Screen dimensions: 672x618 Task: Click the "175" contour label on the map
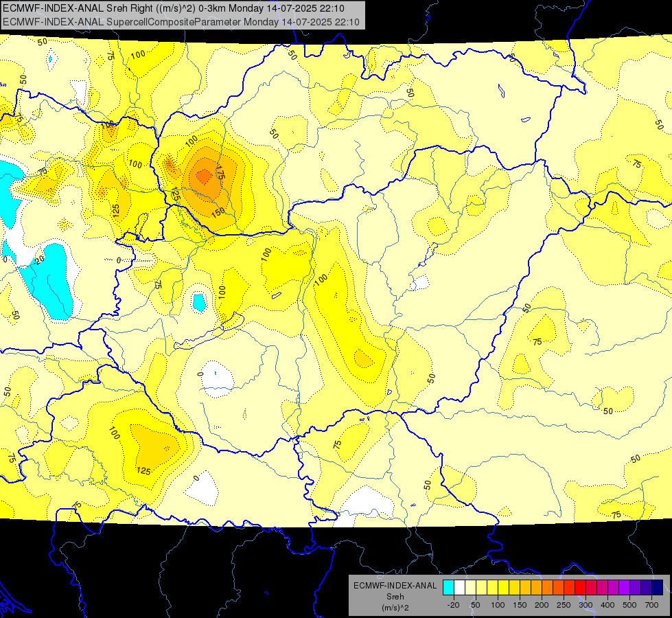pos(220,172)
